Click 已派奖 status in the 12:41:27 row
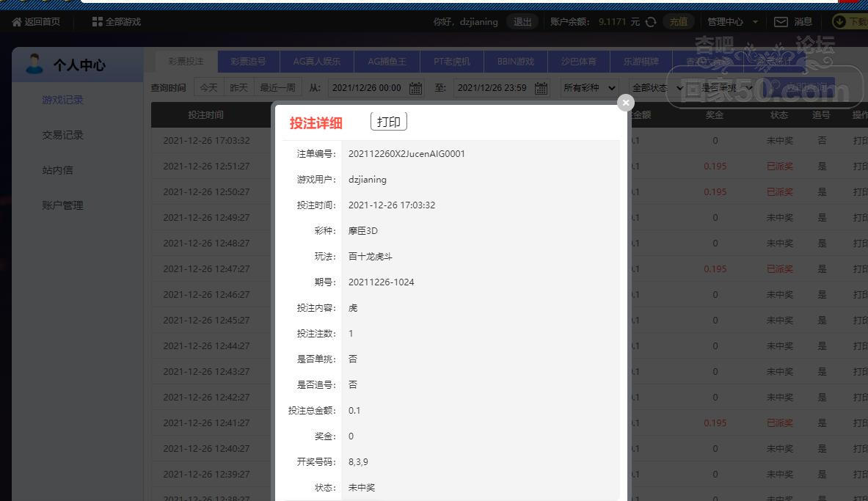The height and width of the screenshot is (501, 868). coord(780,423)
